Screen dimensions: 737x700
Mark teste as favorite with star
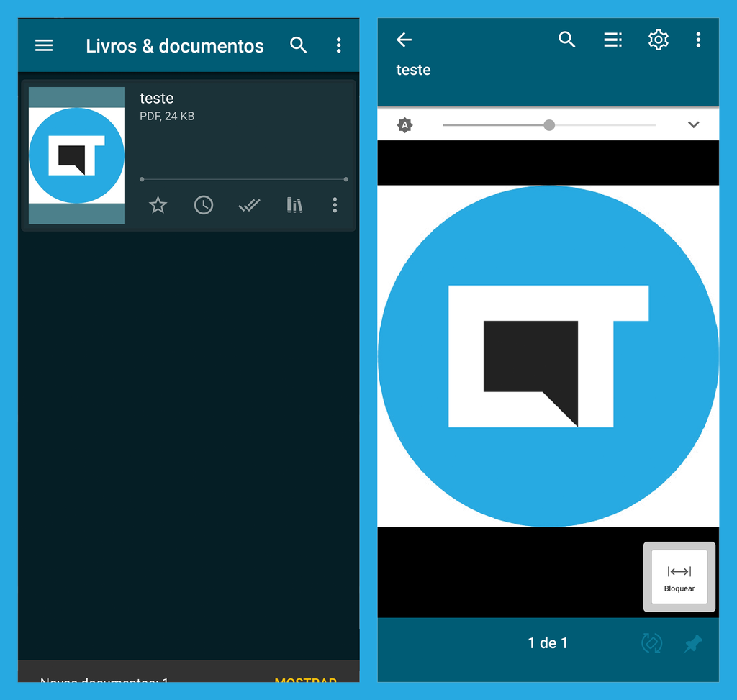(x=158, y=205)
